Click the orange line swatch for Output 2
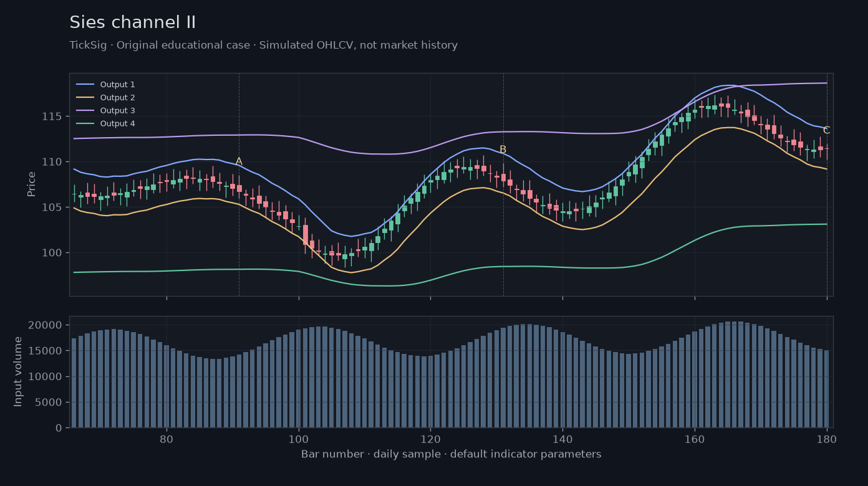 pos(85,98)
